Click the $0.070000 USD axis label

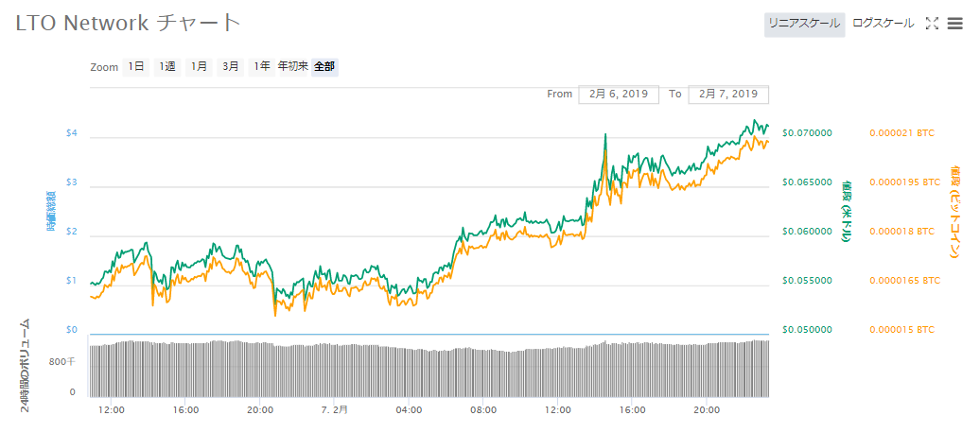[808, 133]
